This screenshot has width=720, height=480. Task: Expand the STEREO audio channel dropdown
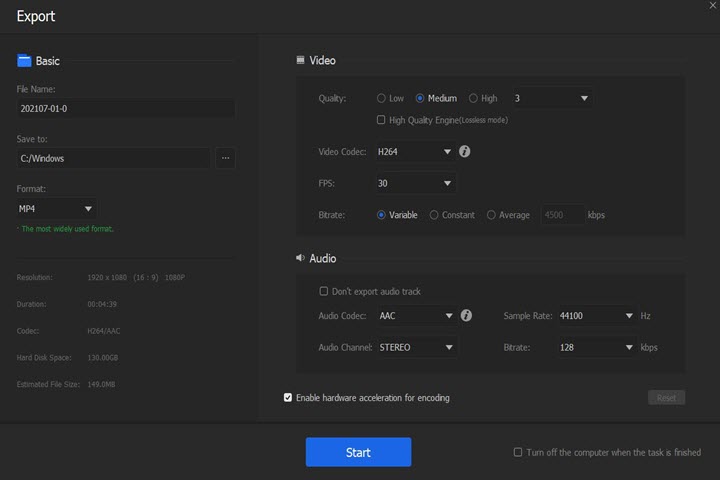tap(416, 348)
